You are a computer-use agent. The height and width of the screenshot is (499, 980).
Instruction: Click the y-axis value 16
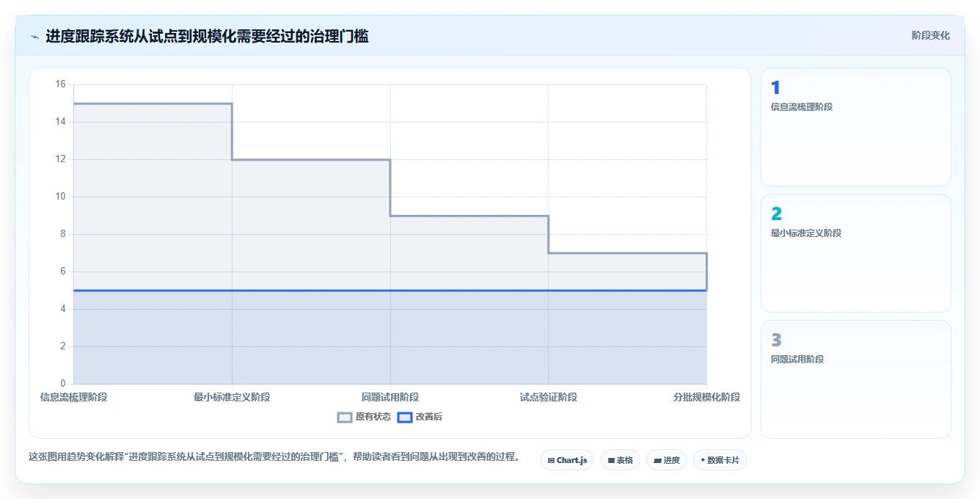coord(60,84)
